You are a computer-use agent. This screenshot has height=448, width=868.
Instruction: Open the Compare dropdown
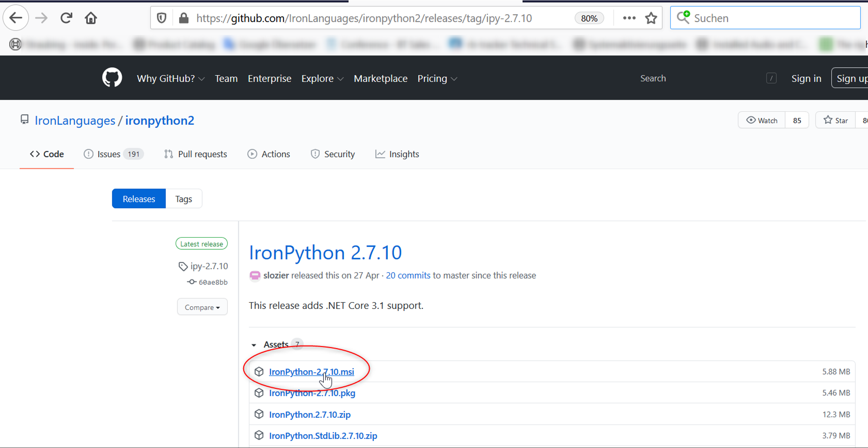point(202,307)
